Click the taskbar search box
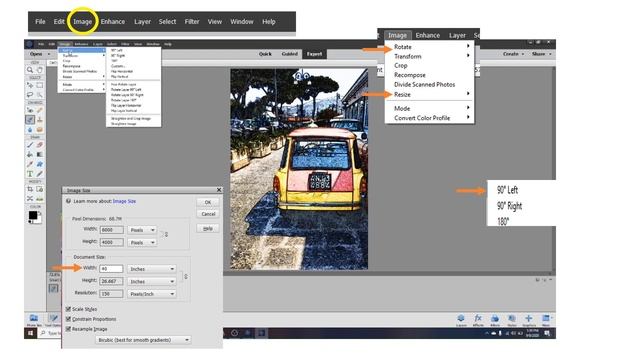The image size is (640, 360). click(50, 333)
